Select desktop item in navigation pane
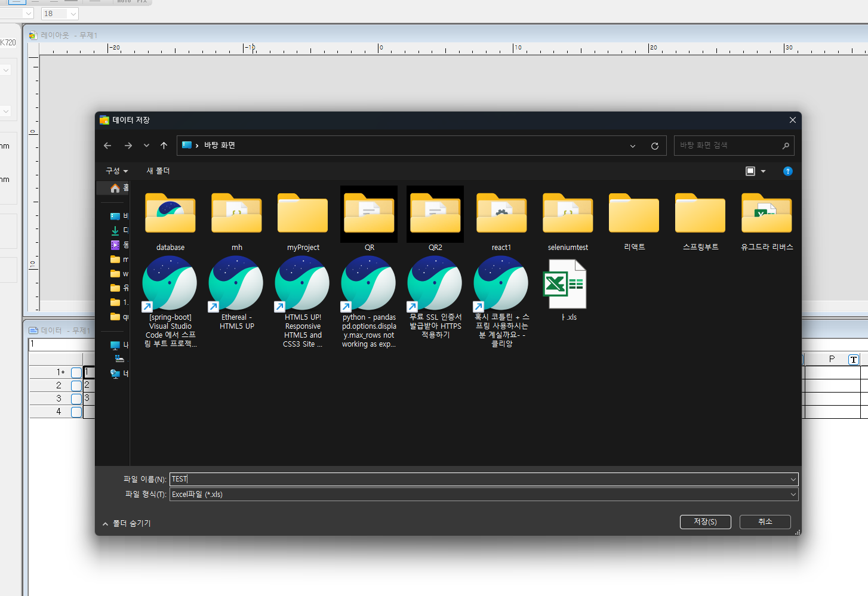Screen dimensions: 868x596 (115, 216)
